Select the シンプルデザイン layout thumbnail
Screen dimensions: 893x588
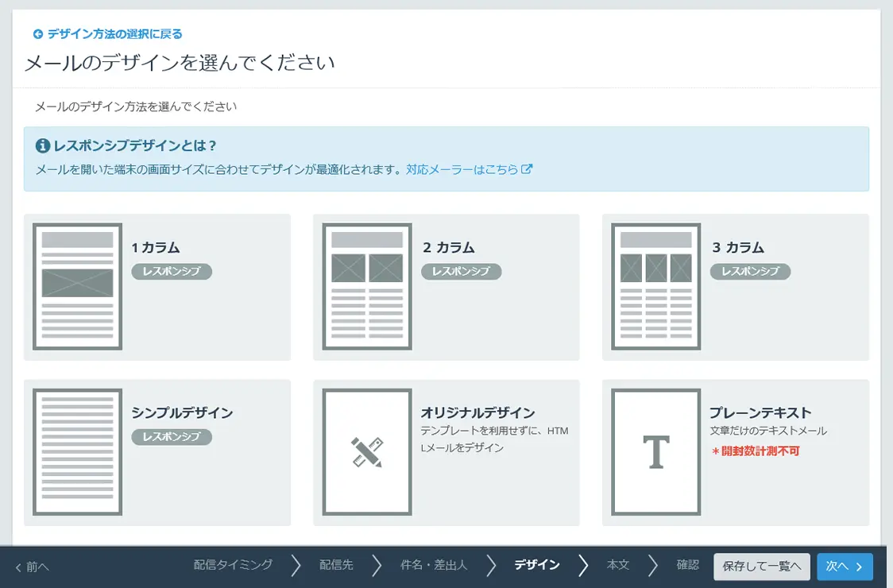[77, 452]
